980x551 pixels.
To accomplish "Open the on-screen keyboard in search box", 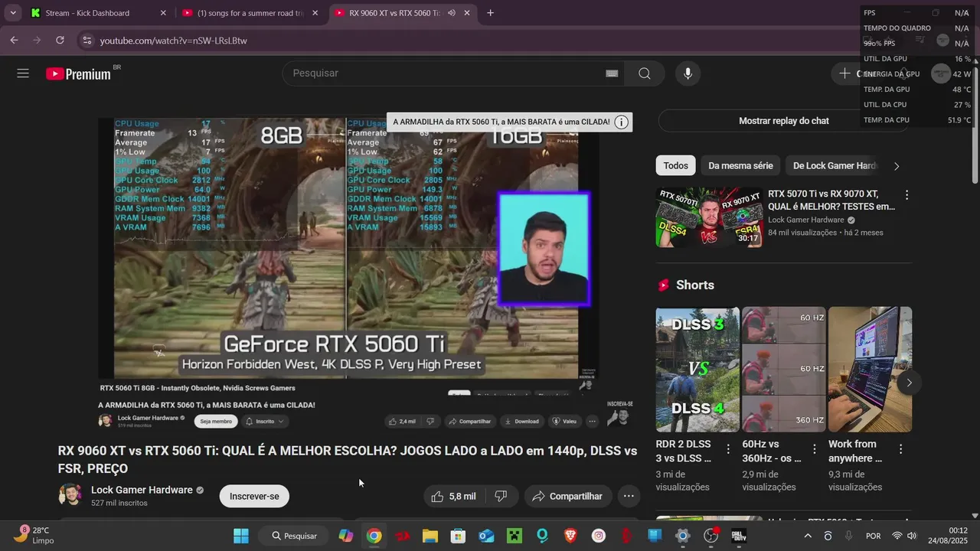I will 612,73.
